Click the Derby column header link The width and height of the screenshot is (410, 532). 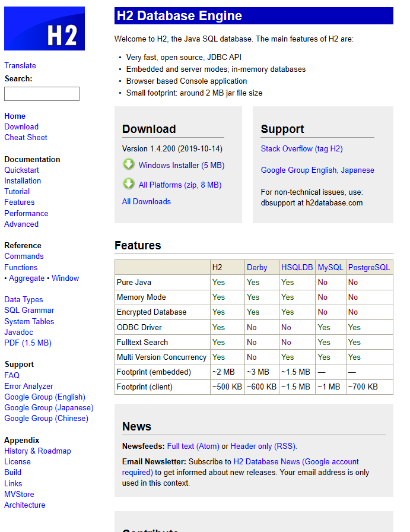tap(257, 267)
